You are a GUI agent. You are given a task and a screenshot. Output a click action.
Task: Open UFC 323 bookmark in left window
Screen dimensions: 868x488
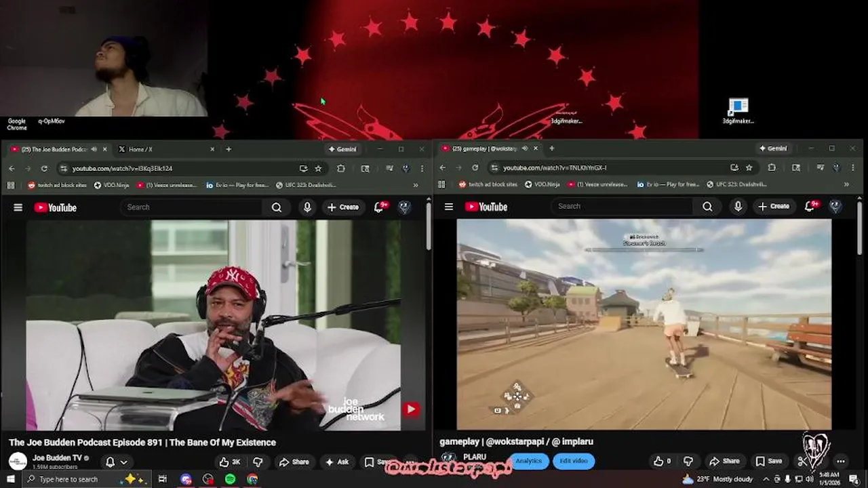pyautogui.click(x=307, y=185)
